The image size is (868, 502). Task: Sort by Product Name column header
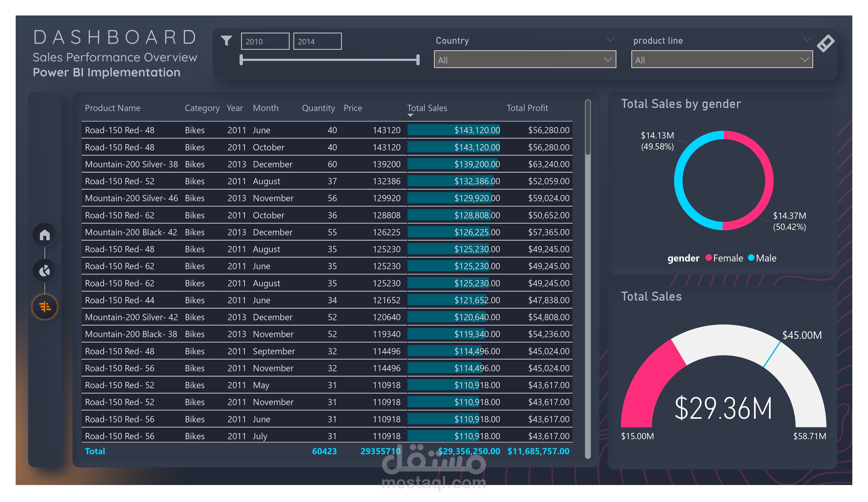point(113,108)
